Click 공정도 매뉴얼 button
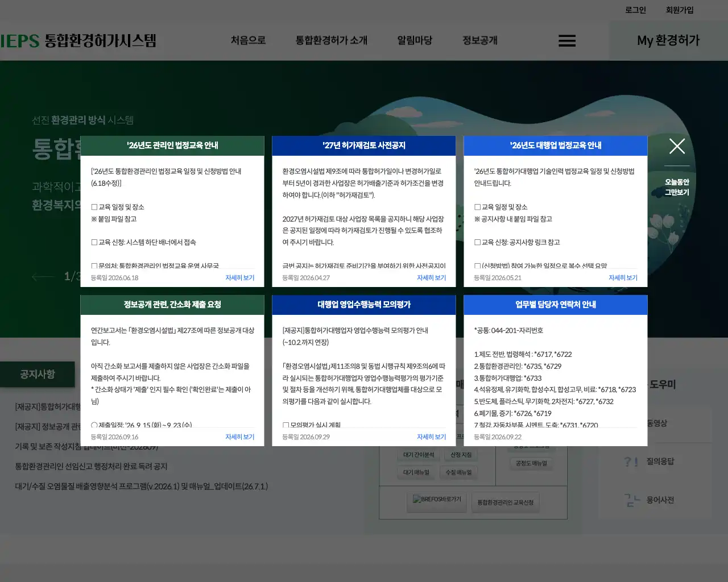The width and height of the screenshot is (728, 582). [531, 463]
